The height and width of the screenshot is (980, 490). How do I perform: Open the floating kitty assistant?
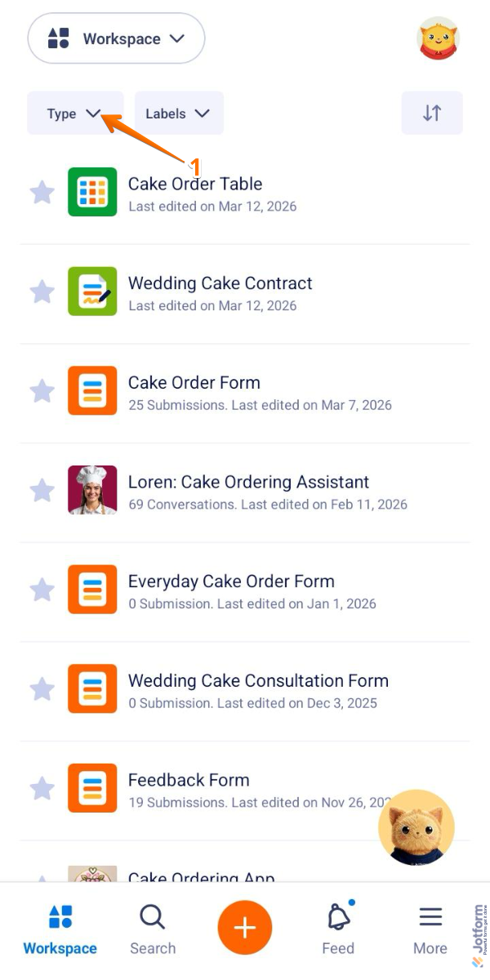[416, 827]
